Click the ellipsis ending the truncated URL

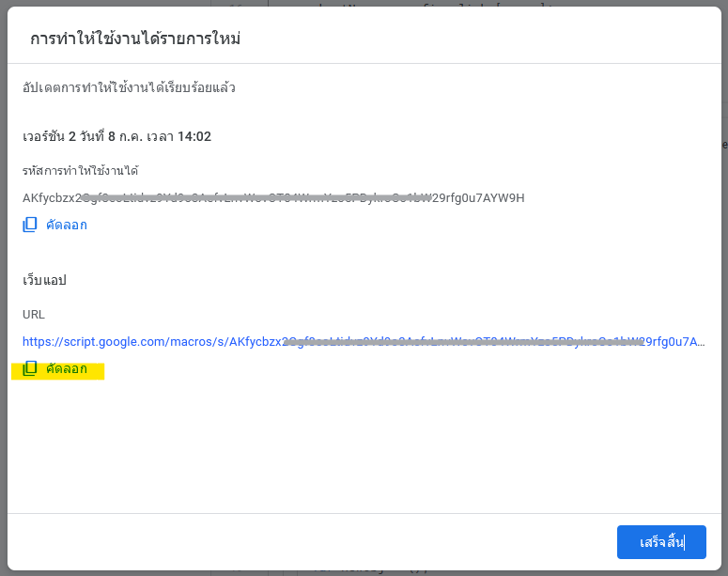tap(701, 343)
